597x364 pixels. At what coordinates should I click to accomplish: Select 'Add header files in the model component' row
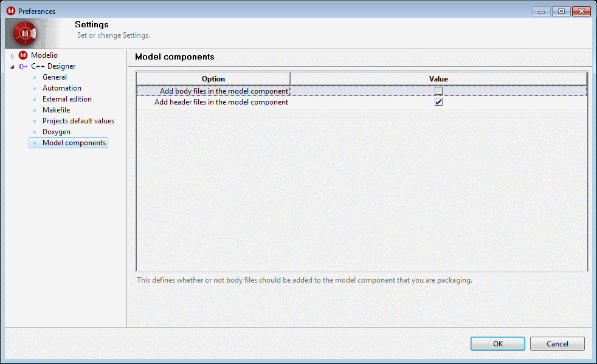click(362, 102)
